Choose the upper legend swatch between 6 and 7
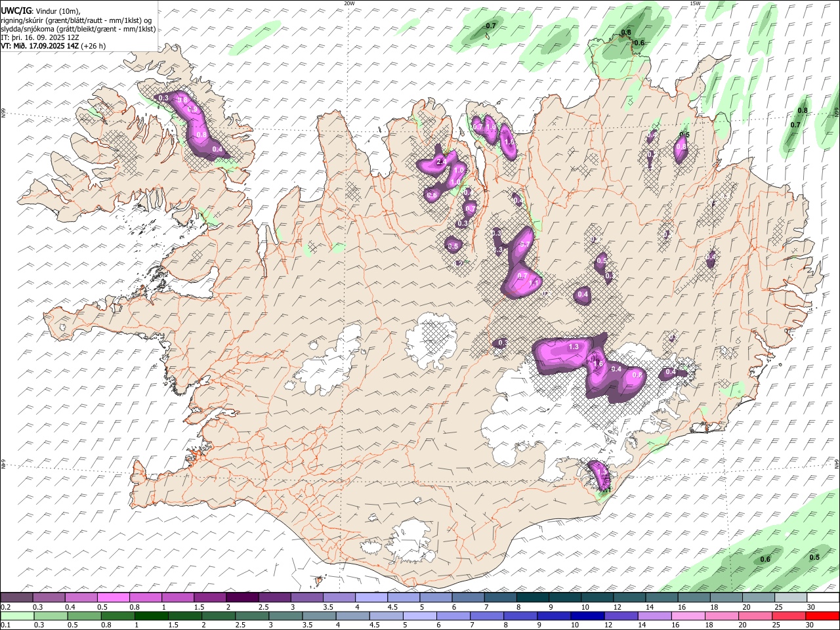Viewport: 840px width, 630px height. point(468,598)
